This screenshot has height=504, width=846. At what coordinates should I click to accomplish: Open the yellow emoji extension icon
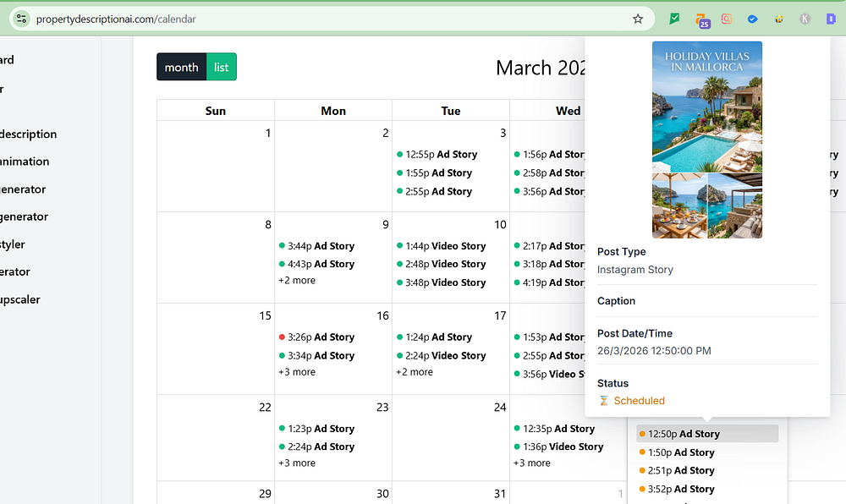pyautogui.click(x=778, y=19)
